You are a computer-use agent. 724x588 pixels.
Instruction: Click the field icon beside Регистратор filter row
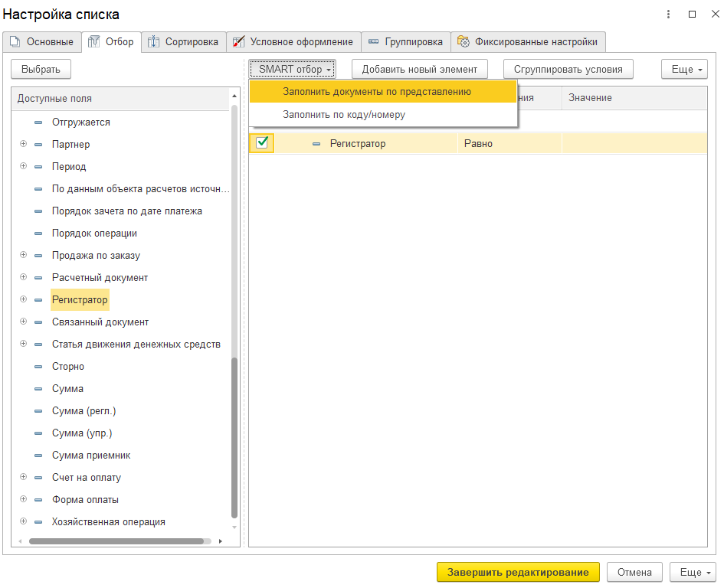(x=316, y=144)
